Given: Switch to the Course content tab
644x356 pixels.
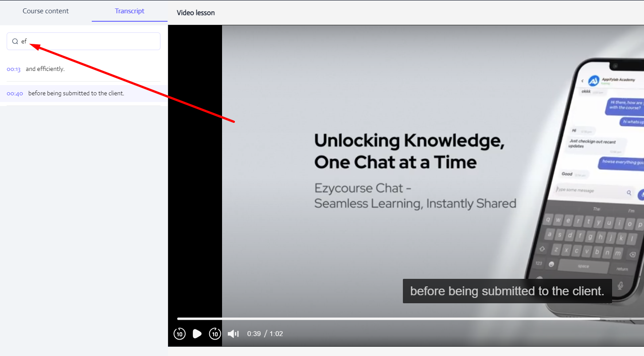Looking at the screenshot, I should 46,11.
